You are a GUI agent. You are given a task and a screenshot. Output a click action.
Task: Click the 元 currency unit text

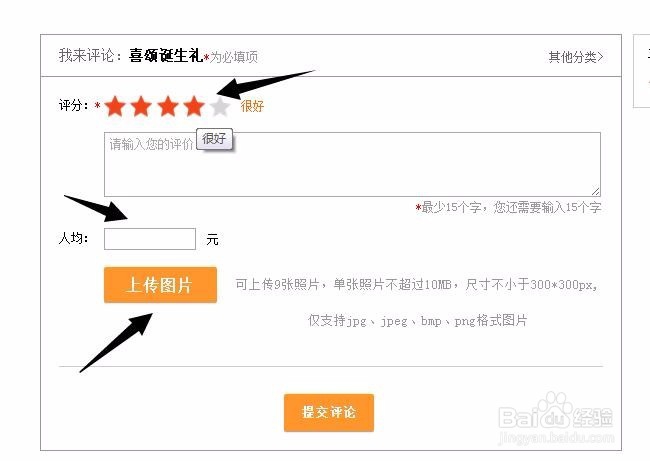(212, 239)
